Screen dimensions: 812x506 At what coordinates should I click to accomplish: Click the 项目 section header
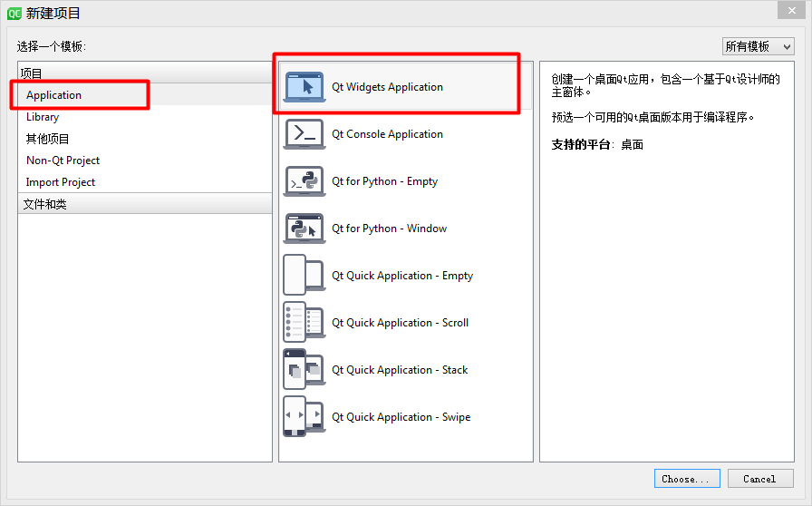tap(144, 73)
